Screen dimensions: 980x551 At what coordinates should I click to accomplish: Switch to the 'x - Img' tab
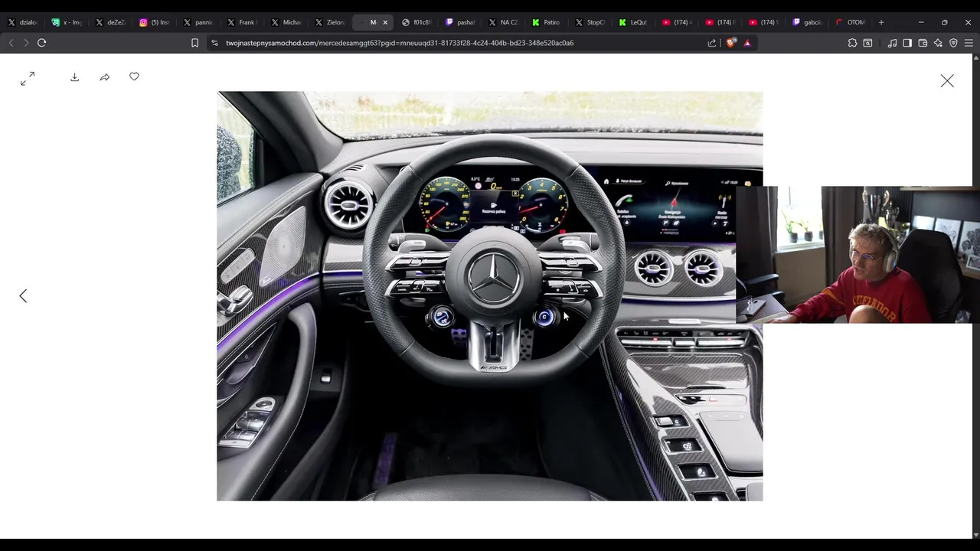tap(67, 22)
